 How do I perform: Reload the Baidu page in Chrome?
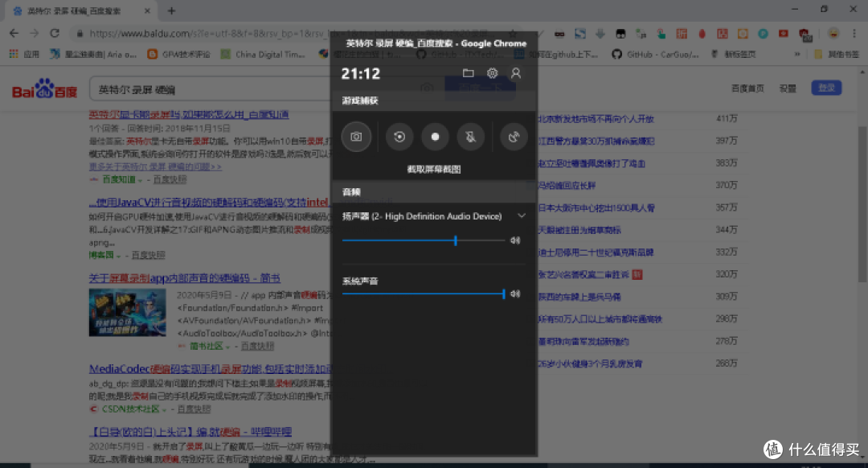pos(55,33)
